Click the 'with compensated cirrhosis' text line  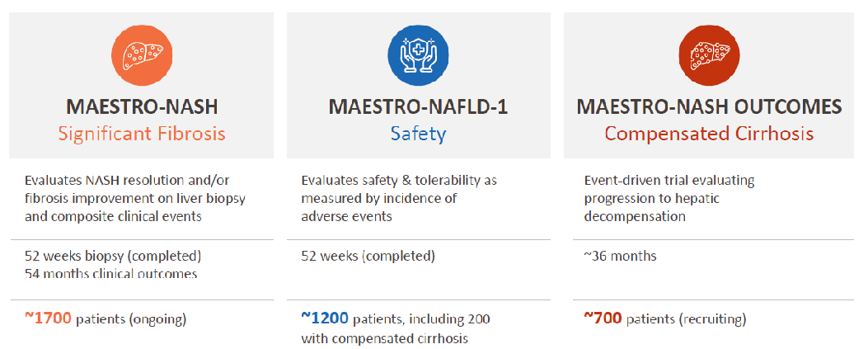(385, 338)
